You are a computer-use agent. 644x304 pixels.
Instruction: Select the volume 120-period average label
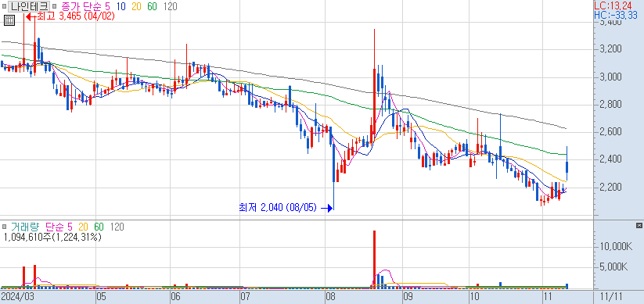point(117,227)
